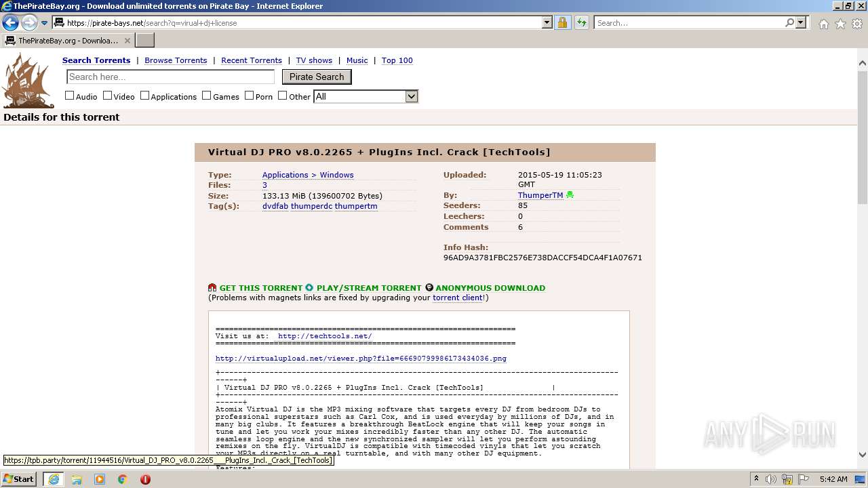Click the security lock icon
This screenshot has width=868, height=488.
(x=562, y=23)
